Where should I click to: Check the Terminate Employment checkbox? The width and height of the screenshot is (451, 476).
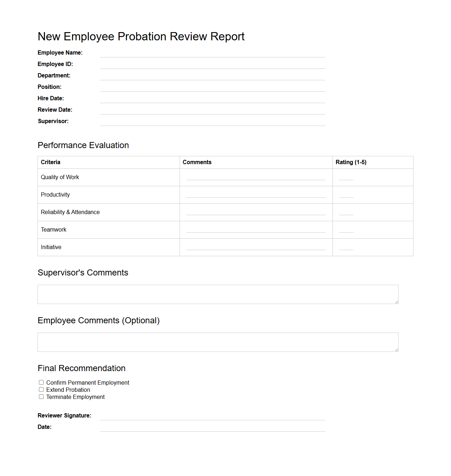click(x=41, y=396)
